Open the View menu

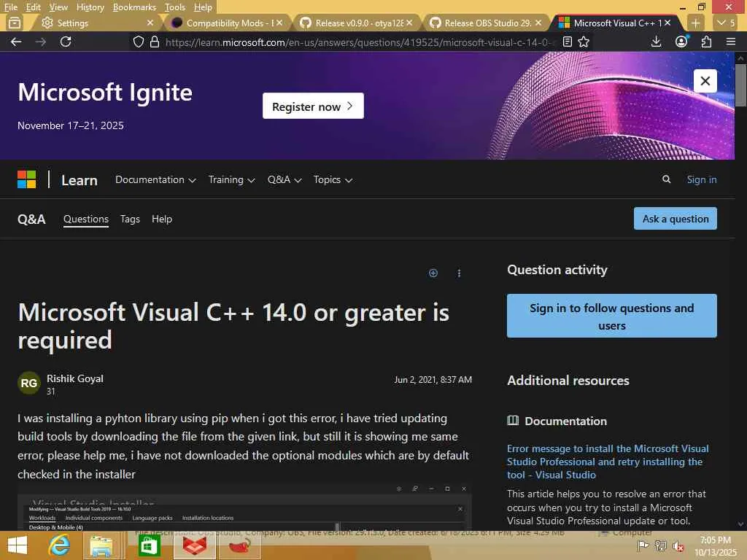[58, 7]
